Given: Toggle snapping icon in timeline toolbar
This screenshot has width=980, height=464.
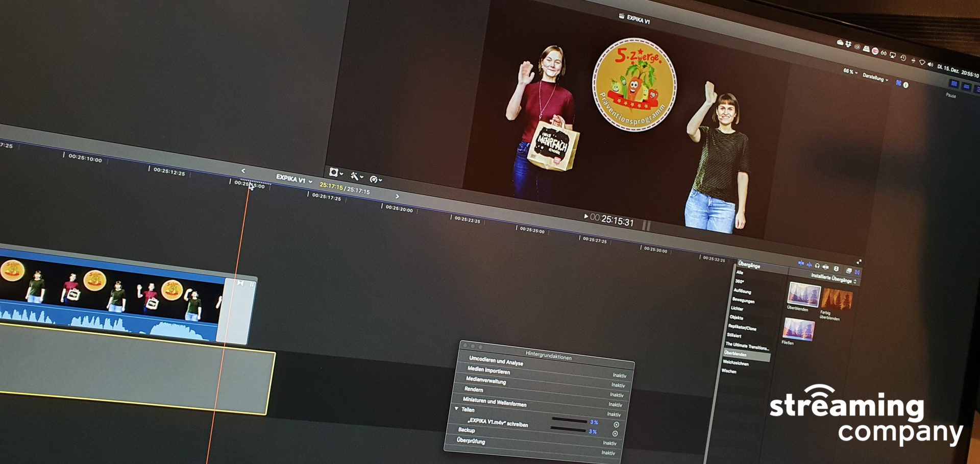Looking at the screenshot, I should tap(825, 267).
